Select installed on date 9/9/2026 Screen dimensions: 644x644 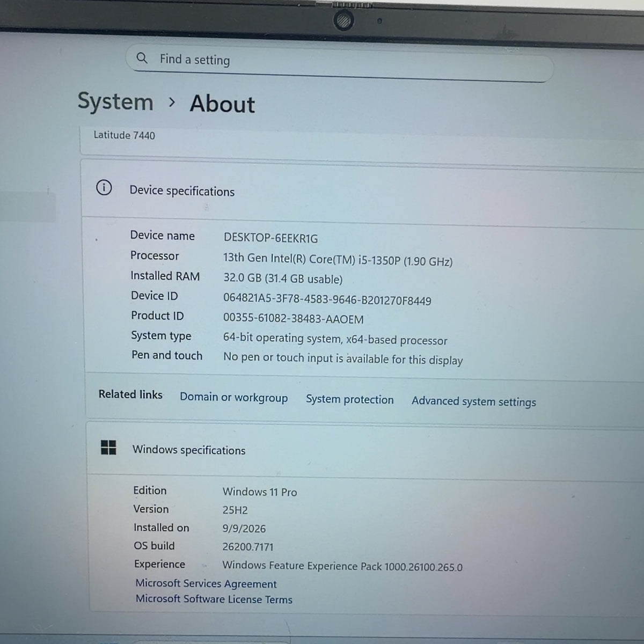point(244,529)
